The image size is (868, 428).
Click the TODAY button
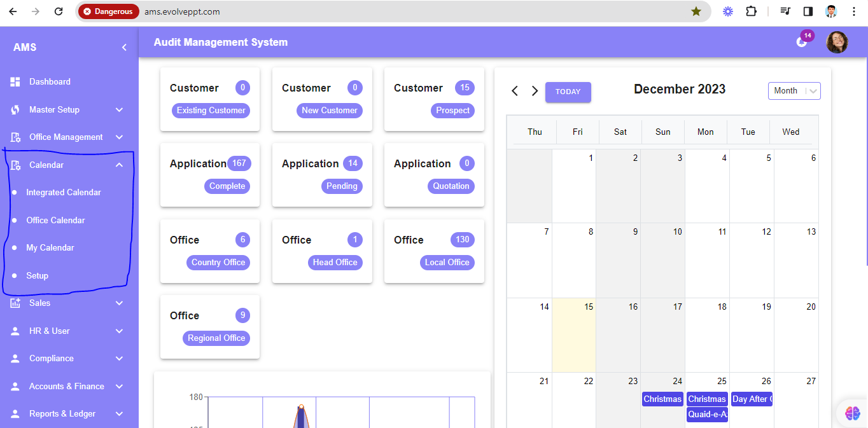pyautogui.click(x=568, y=92)
